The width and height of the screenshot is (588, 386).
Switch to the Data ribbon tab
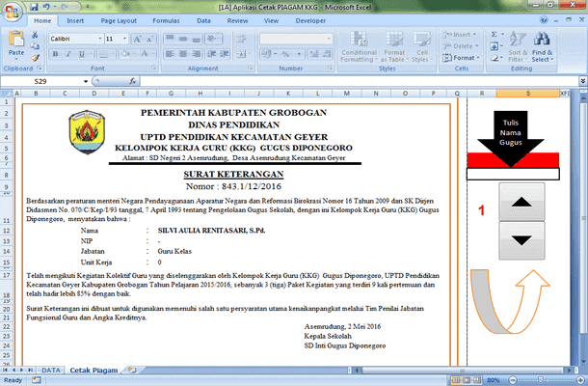[x=203, y=20]
